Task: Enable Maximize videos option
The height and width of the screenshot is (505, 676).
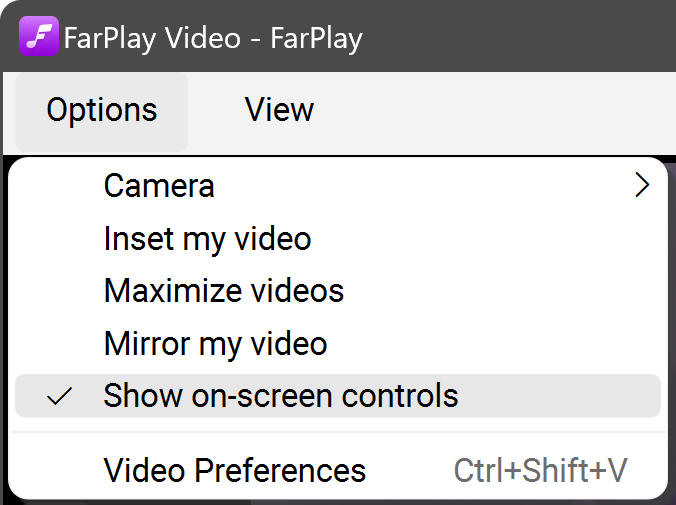Action: click(x=224, y=291)
